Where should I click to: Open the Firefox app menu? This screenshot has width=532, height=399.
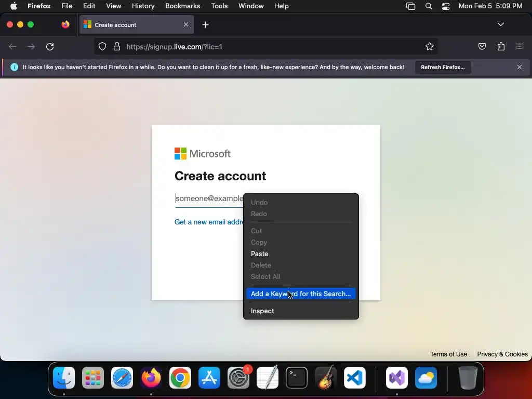click(x=39, y=6)
